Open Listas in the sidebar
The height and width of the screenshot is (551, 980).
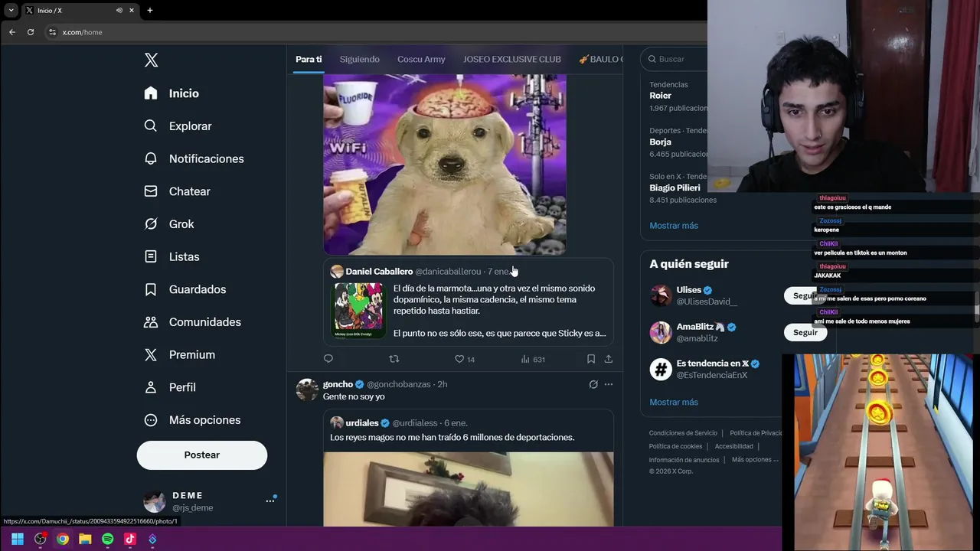coord(172,256)
